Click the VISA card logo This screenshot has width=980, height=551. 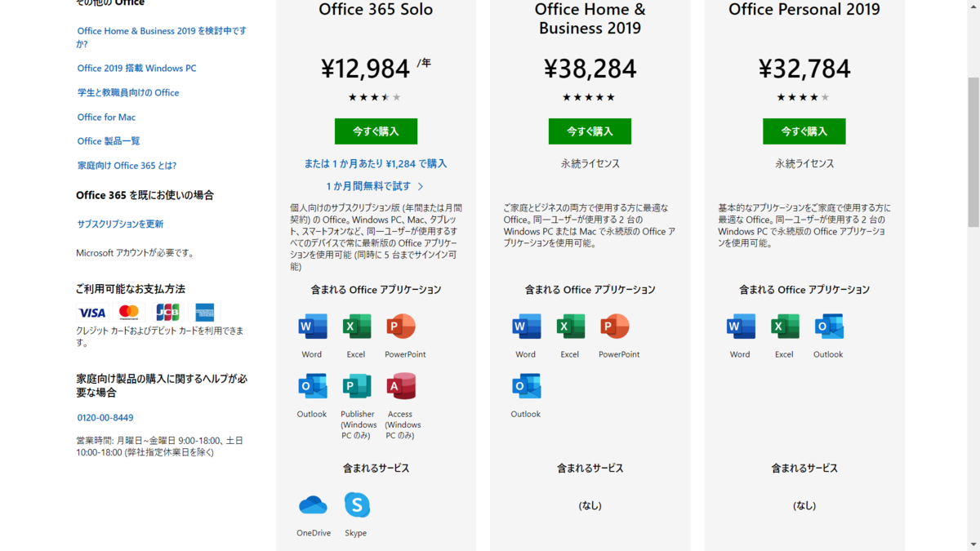[92, 313]
